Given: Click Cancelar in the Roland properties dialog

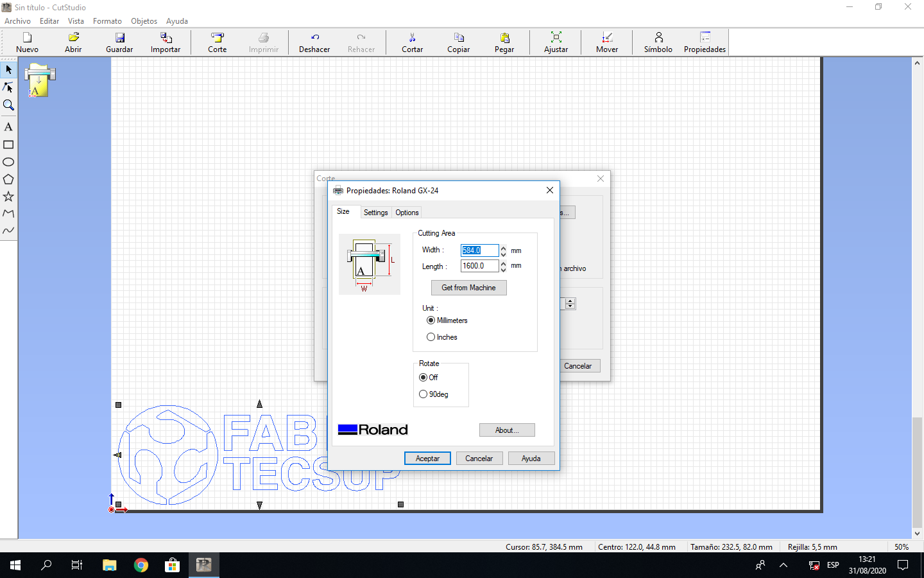Looking at the screenshot, I should coord(479,459).
